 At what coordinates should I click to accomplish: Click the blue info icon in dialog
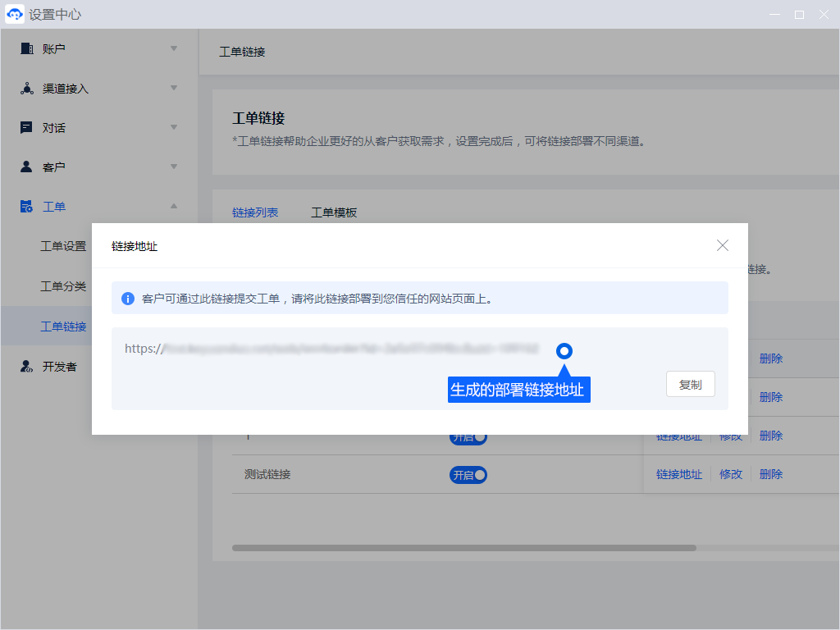128,299
